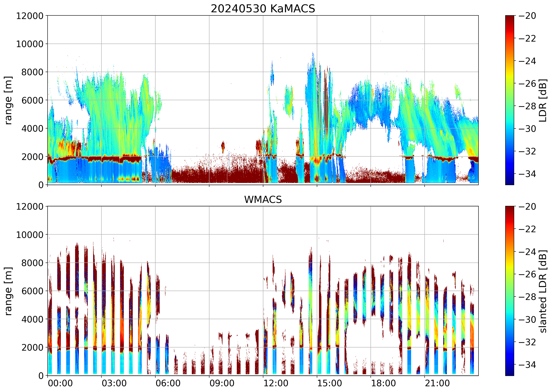
Task: Click the 10000 tick on the bottom plot
Action: [30, 235]
